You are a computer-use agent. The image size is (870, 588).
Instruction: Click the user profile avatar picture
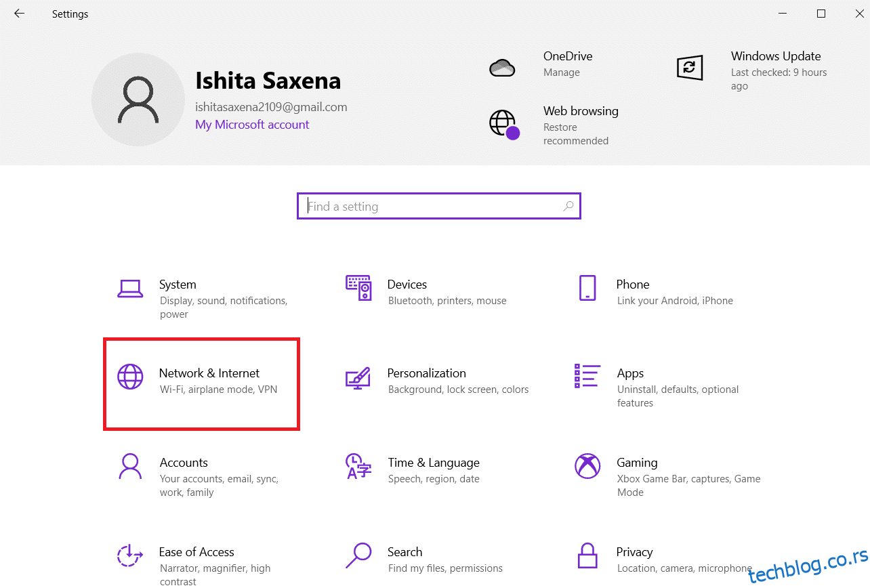[138, 100]
